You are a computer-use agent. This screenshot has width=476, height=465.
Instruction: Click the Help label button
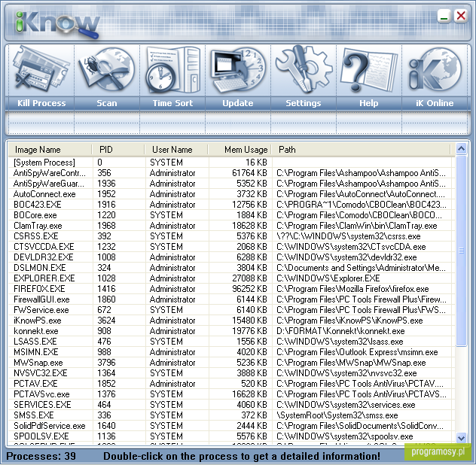coord(369,103)
